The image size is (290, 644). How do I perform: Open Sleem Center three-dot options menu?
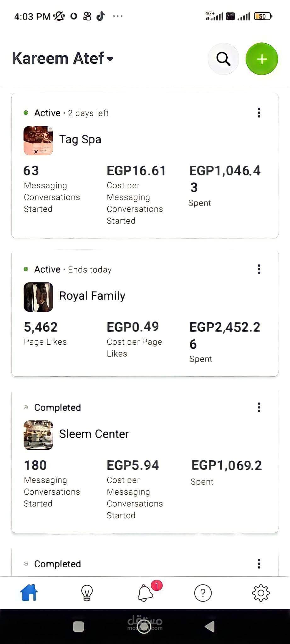(259, 407)
